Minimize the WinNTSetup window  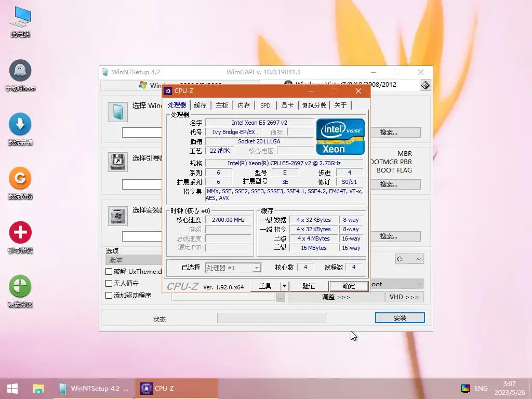click(374, 72)
